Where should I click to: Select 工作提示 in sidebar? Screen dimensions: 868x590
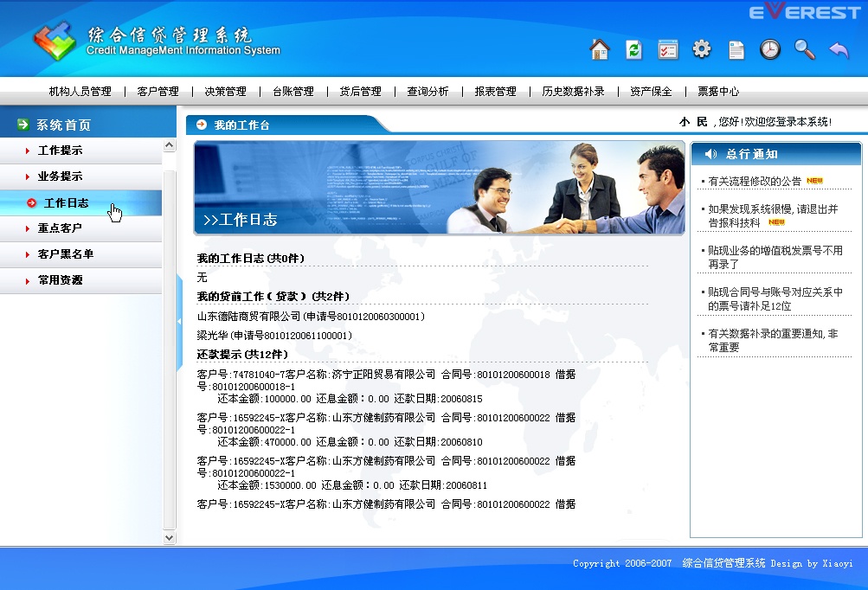pyautogui.click(x=80, y=151)
